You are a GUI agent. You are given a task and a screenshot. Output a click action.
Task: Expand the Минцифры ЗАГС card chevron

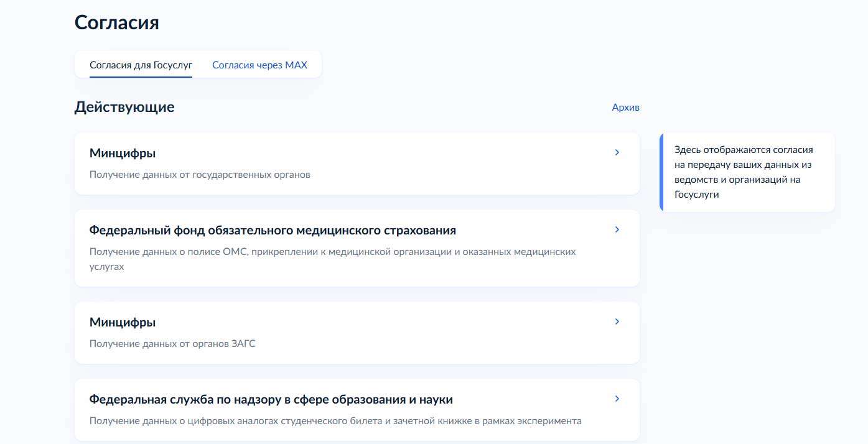617,321
